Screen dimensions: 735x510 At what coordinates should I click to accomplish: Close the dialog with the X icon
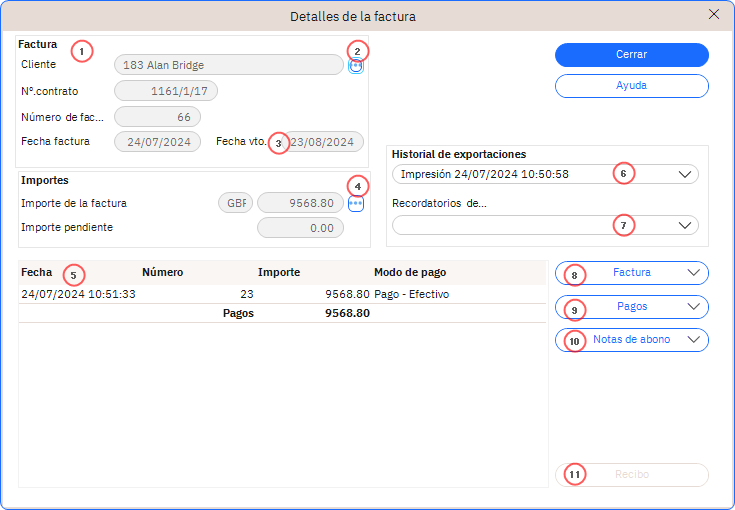coord(714,15)
